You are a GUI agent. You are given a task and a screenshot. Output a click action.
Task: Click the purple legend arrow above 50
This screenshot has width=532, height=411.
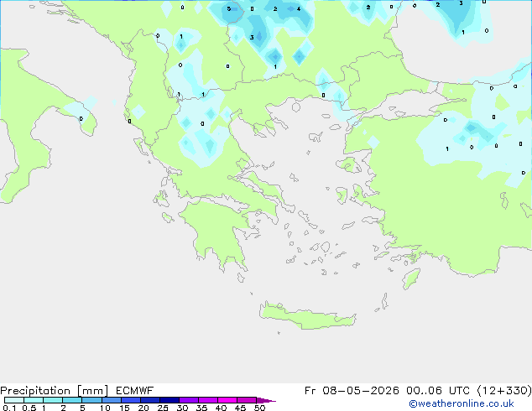(266, 400)
